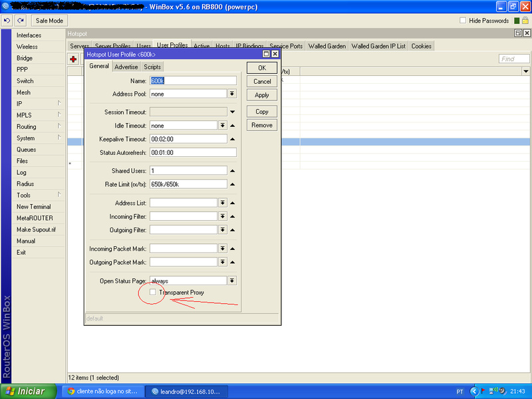The image size is (532, 399).
Task: Open the Cookies tab
Action: pyautogui.click(x=422, y=46)
